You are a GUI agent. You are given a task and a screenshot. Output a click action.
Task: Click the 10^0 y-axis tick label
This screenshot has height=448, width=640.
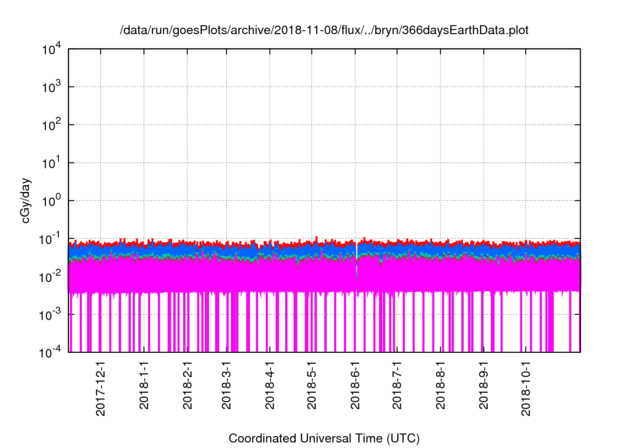(x=52, y=201)
